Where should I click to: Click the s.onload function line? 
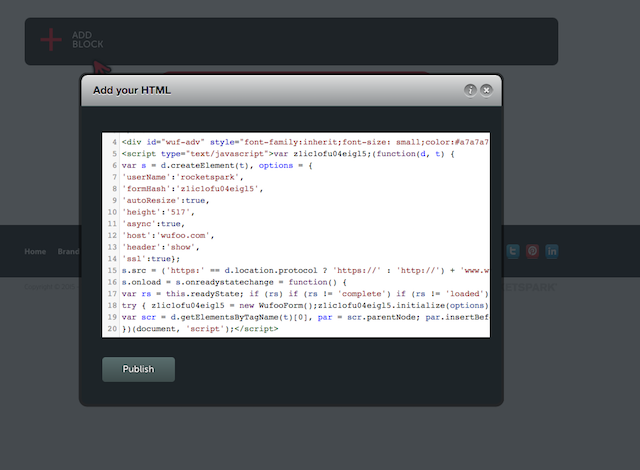click(234, 282)
